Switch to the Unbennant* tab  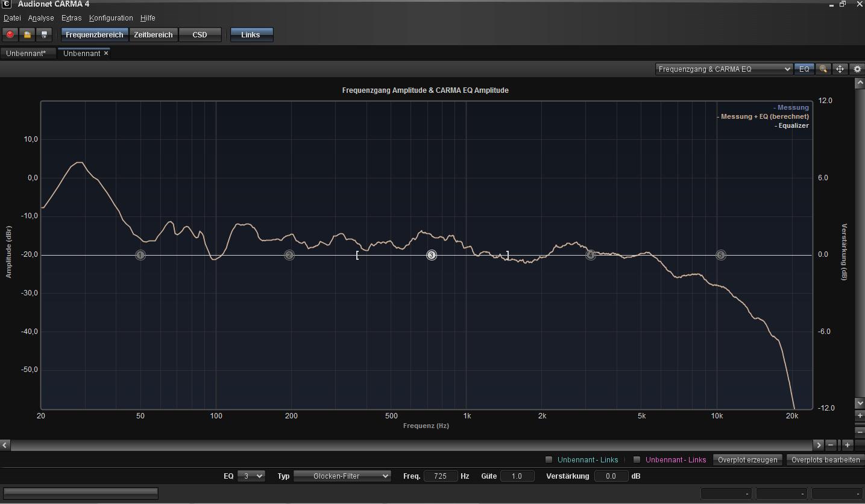point(26,54)
